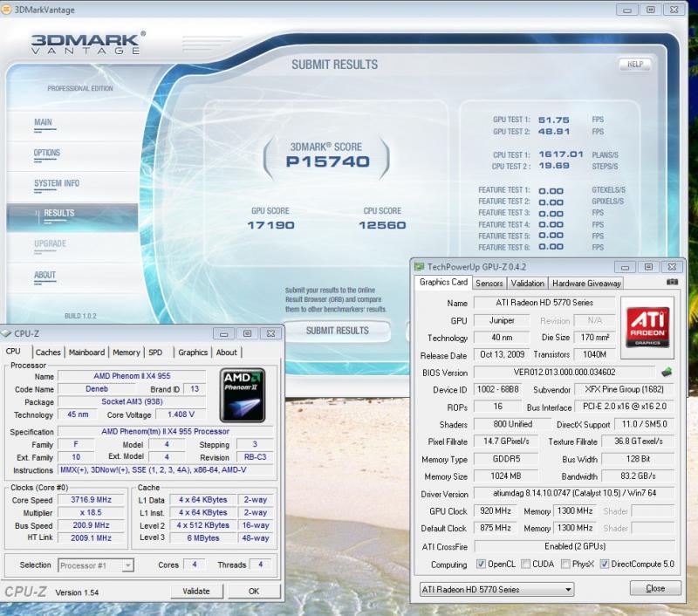Screen dimensions: 698x616
Task: Click the GPU score 17190 value
Action: [271, 225]
